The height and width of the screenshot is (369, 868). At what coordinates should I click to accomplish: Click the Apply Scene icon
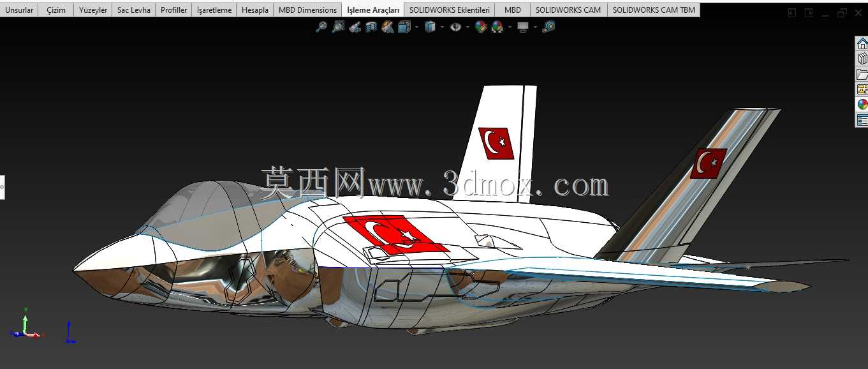coord(497,27)
